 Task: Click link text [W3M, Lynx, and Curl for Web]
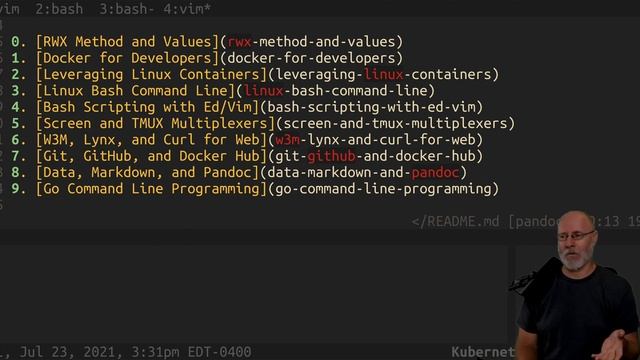[151, 140]
